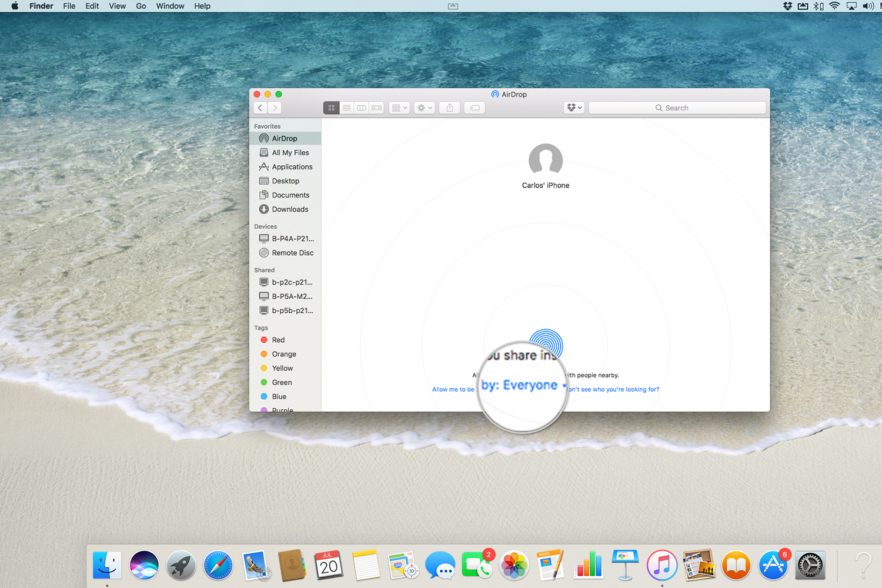Viewport: 882px width, 588px height.
Task: Switch to Cover Flow view
Action: 377,108
